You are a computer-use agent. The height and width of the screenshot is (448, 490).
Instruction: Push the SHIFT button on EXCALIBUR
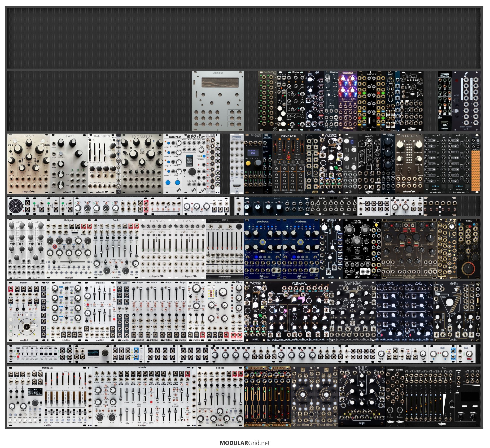tap(142, 150)
